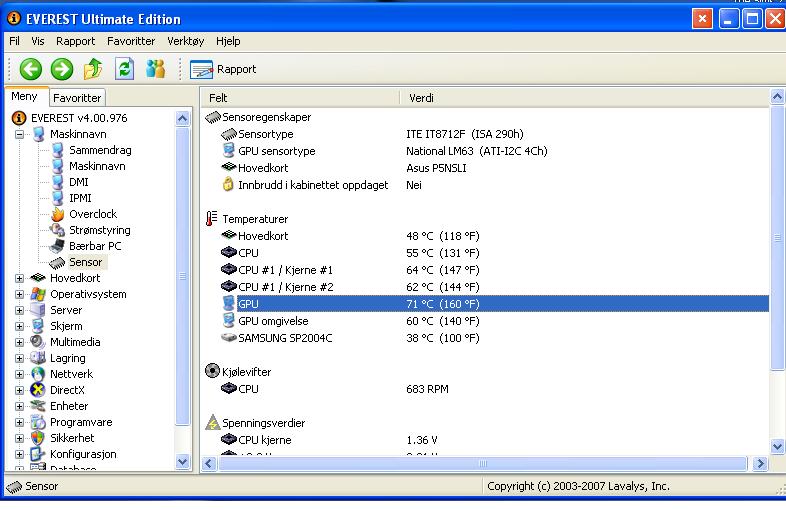Viewport: 786px width, 510px height.
Task: Open the Hjelp menu
Action: tap(228, 41)
